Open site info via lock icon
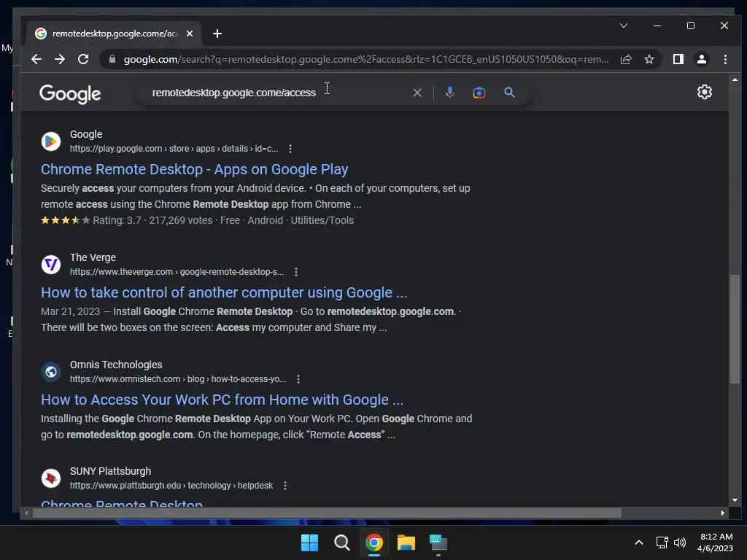This screenshot has height=560, width=747. 112,59
